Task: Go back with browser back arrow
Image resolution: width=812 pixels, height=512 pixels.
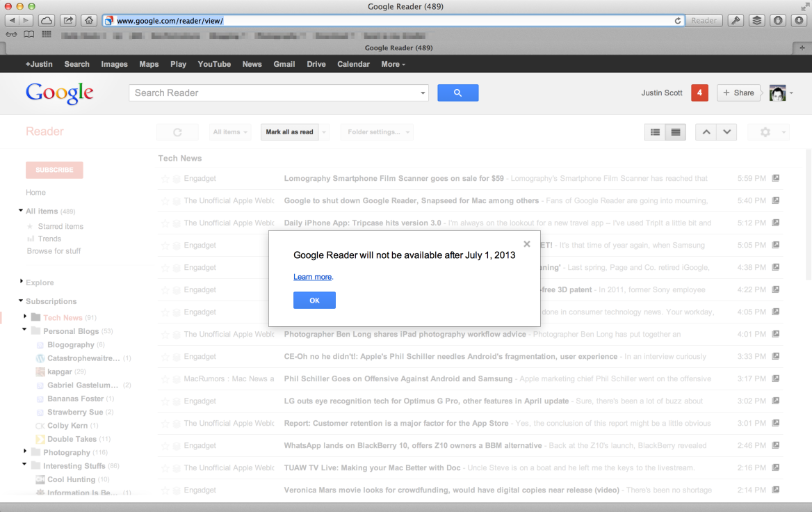Action: tap(12, 20)
